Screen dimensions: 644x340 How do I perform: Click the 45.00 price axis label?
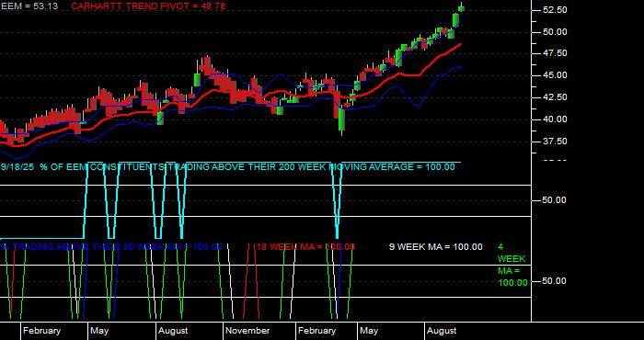click(556, 75)
